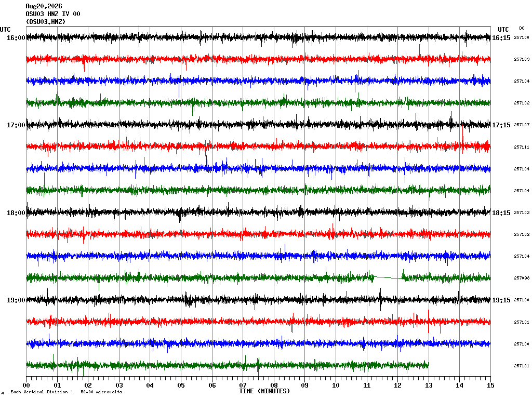Click the 16:00 start time label
532x399 pixels.
16,37
